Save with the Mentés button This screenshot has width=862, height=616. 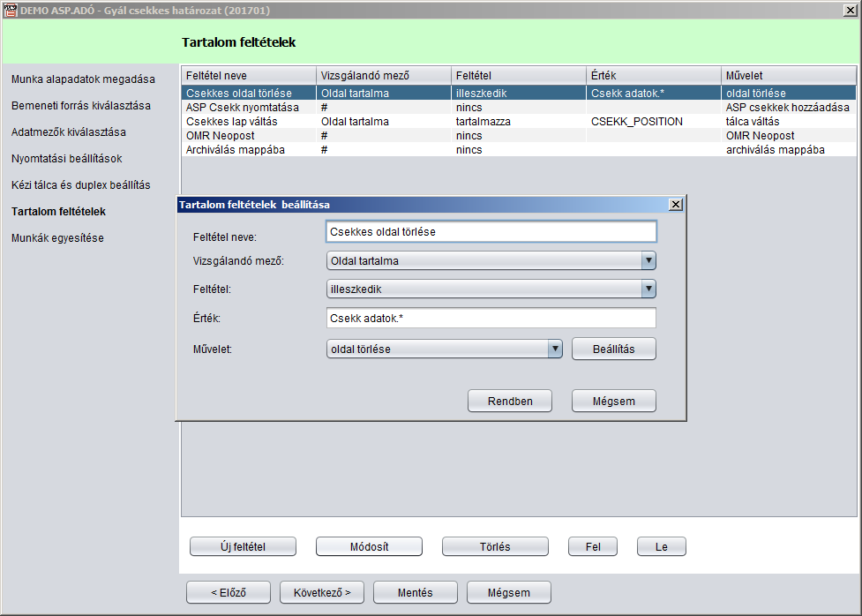tap(415, 592)
